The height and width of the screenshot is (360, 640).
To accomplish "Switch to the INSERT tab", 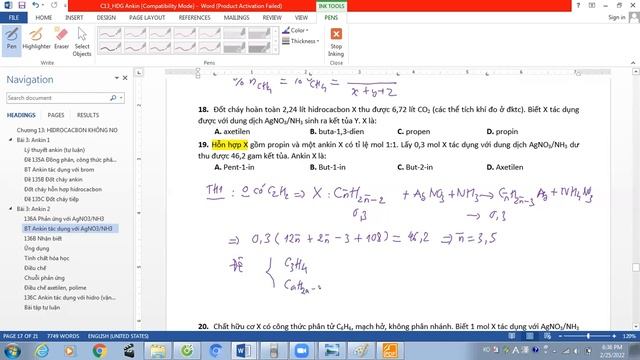I will pos(74,18).
